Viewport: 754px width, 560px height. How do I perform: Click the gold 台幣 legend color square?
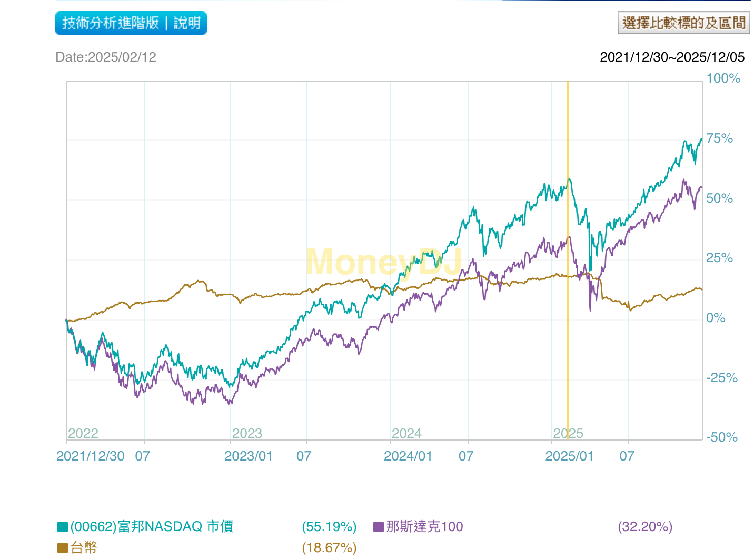click(62, 547)
